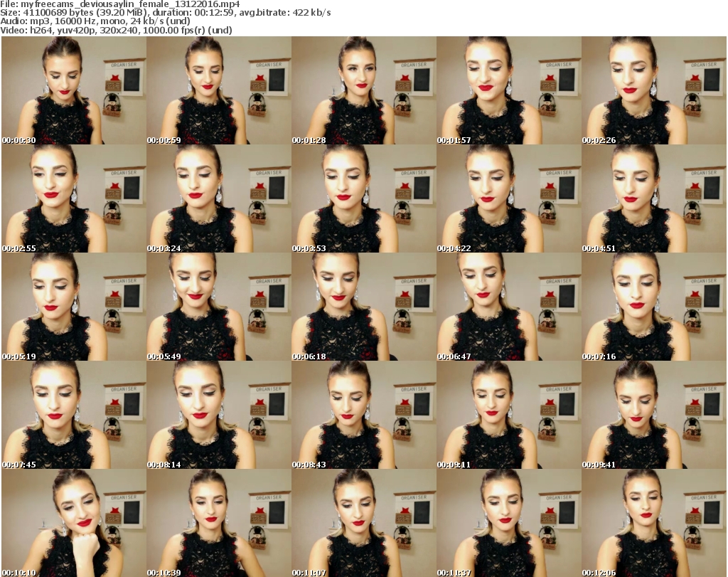Click the 00:01:28 preview frame
The width and height of the screenshot is (728, 577).
[x=363, y=90]
